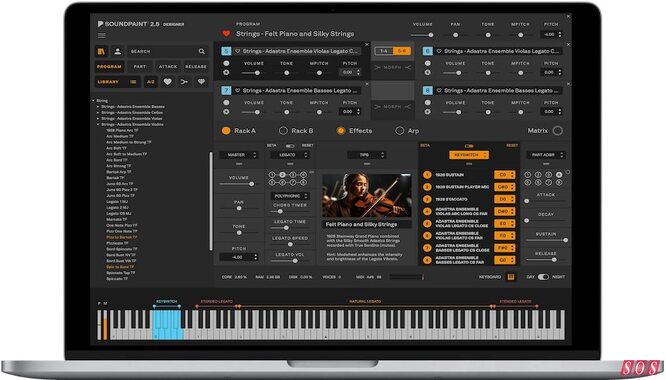Click the preset browser scrollbar

pos(211,201)
